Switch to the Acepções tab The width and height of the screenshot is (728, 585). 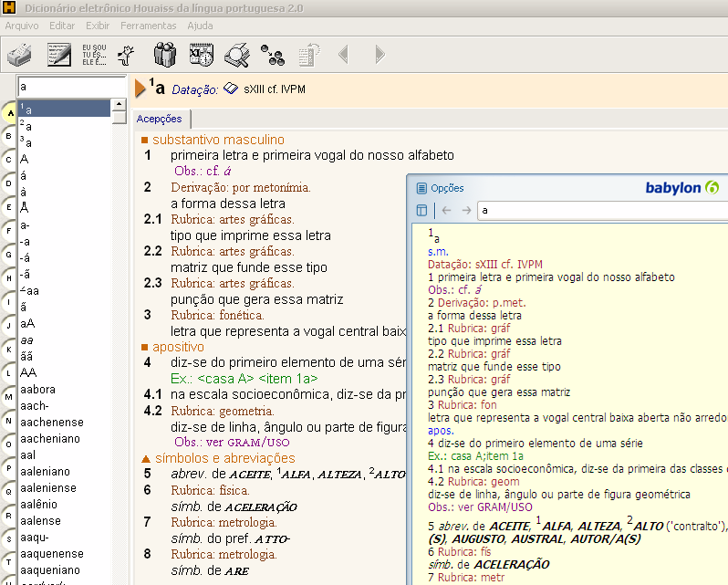pyautogui.click(x=159, y=119)
